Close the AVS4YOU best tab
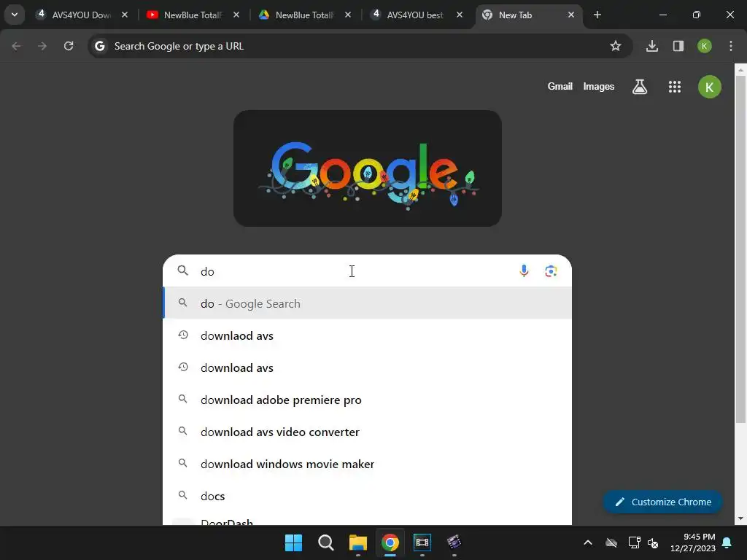Image resolution: width=747 pixels, height=560 pixels. [x=460, y=15]
